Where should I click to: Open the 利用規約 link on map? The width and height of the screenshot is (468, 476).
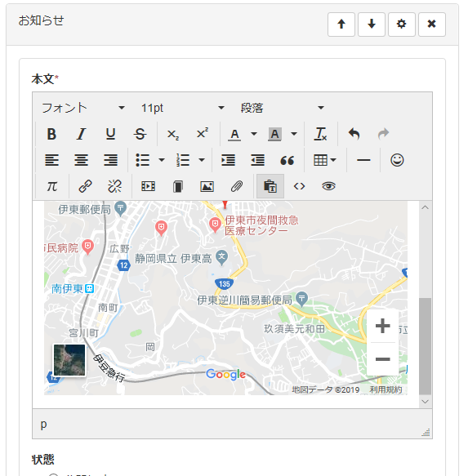pyautogui.click(x=386, y=389)
